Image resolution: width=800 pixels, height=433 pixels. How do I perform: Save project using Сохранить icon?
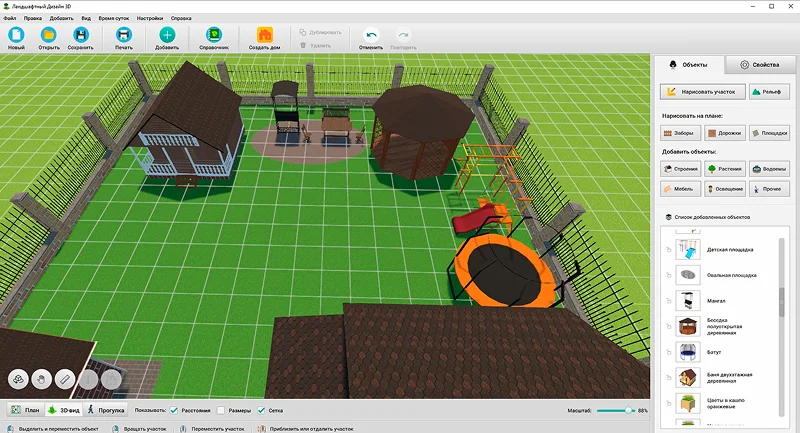[81, 35]
